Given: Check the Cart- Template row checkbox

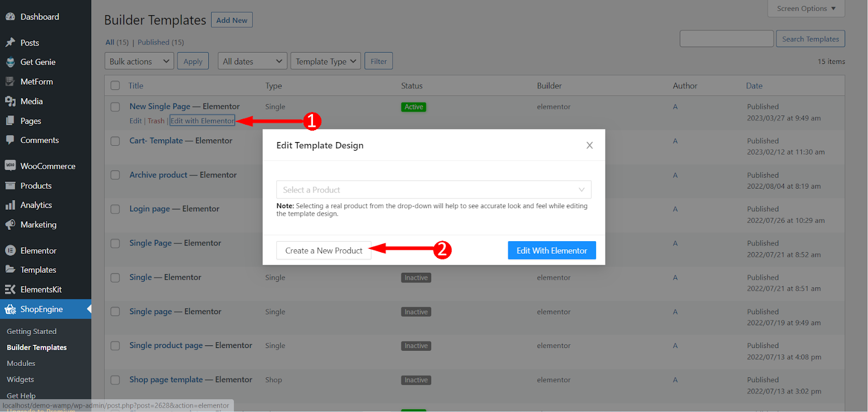Looking at the screenshot, I should tap(115, 141).
